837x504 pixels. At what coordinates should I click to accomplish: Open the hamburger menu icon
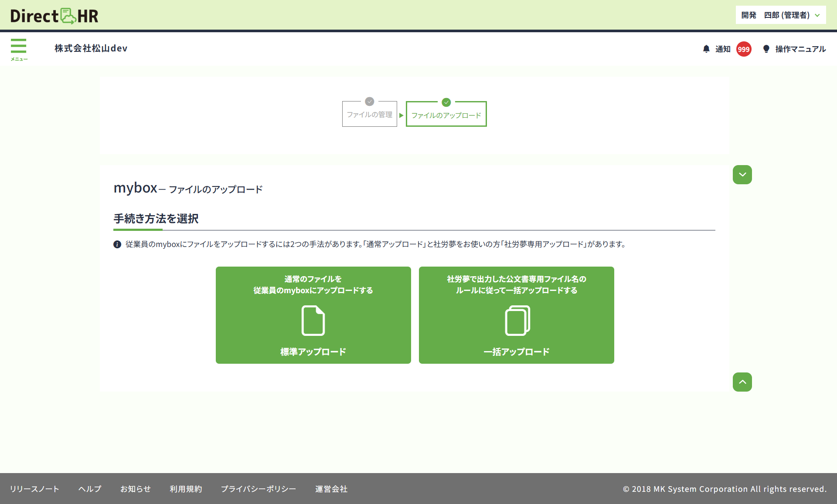tap(19, 46)
